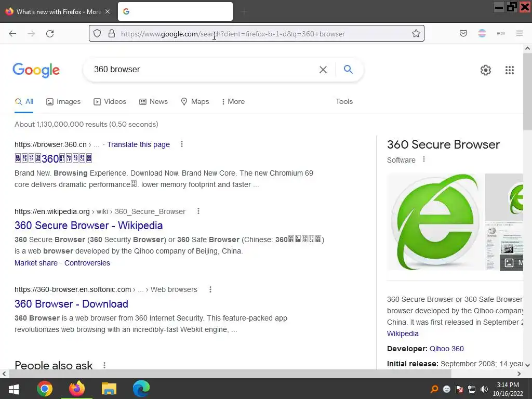532x399 pixels.
Task: Open options for browser.360.cn result
Action: pos(182,144)
